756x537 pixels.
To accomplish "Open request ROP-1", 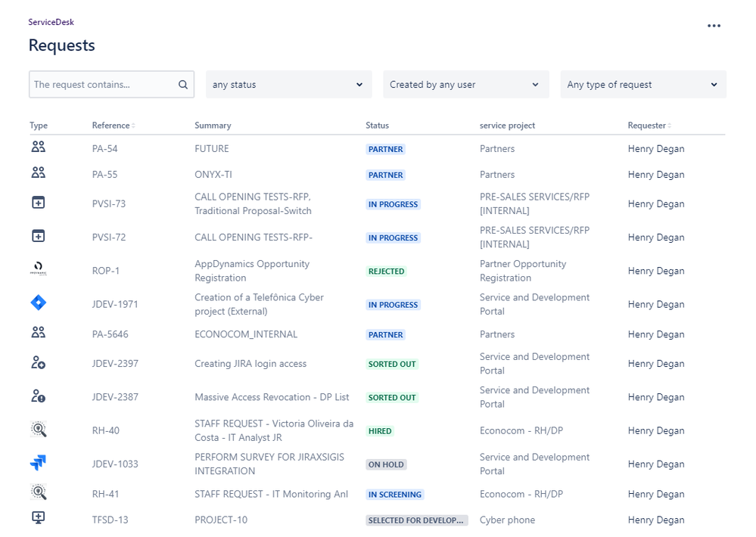I will point(106,271).
